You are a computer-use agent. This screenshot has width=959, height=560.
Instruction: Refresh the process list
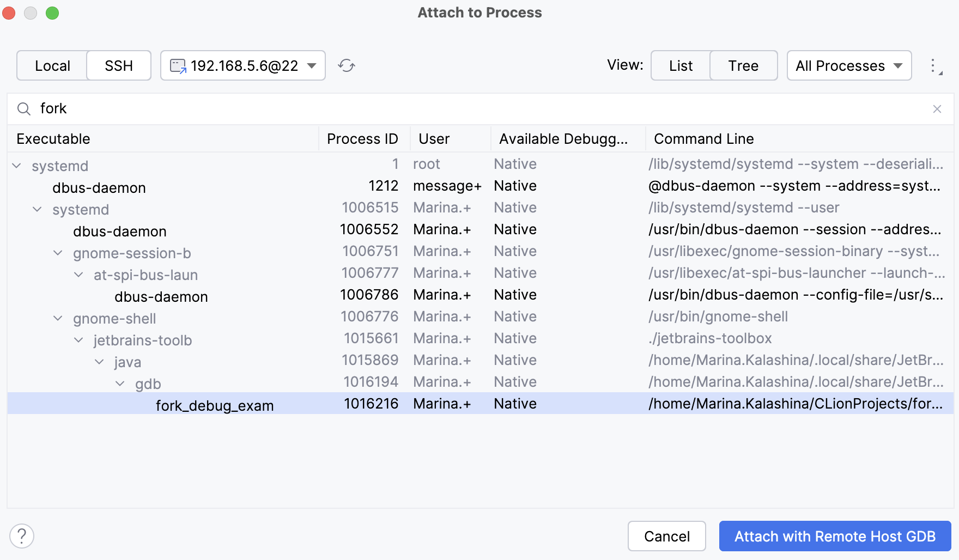click(347, 65)
